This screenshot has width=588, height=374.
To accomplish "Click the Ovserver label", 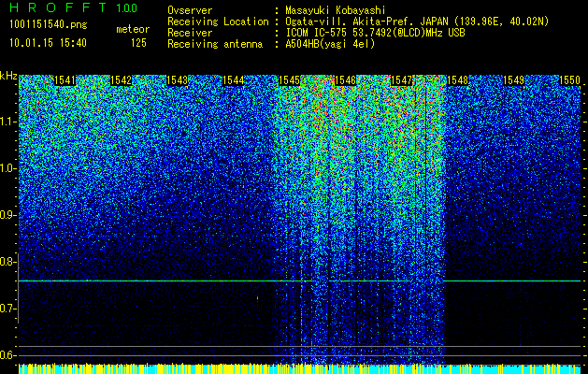I will [x=190, y=10].
